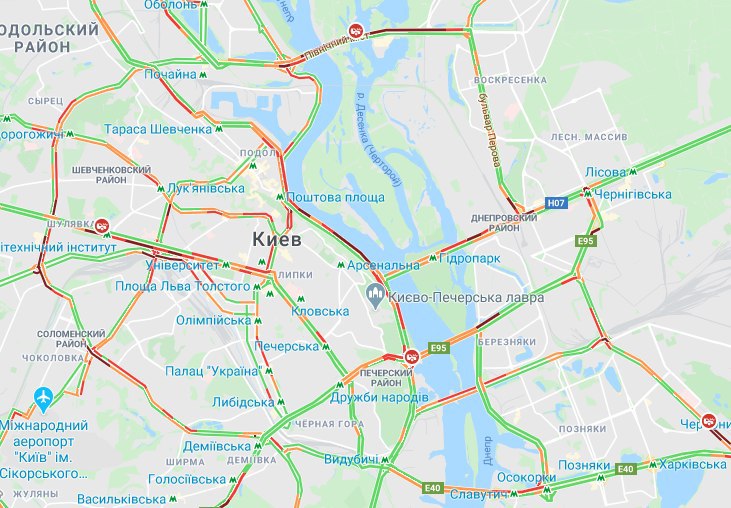Click the accident icon near Червоний хутір
This screenshot has width=731, height=508.
click(x=709, y=420)
